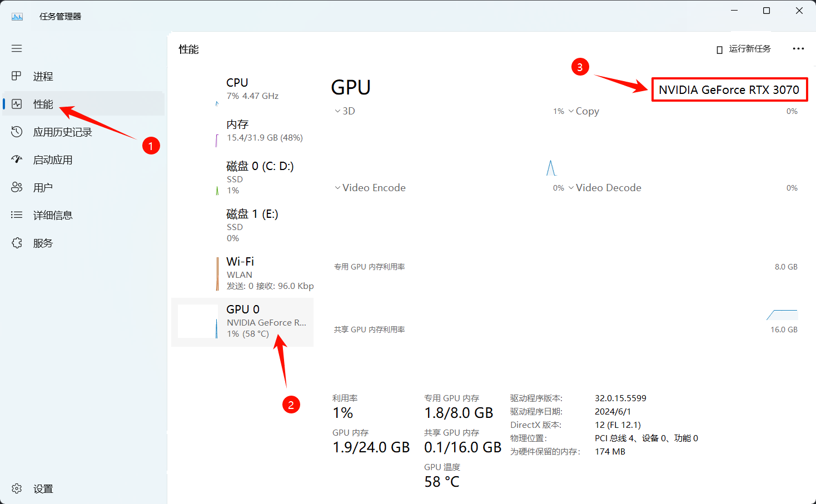
Task: Click the 8.0 GB graph scale label
Action: coord(786,267)
